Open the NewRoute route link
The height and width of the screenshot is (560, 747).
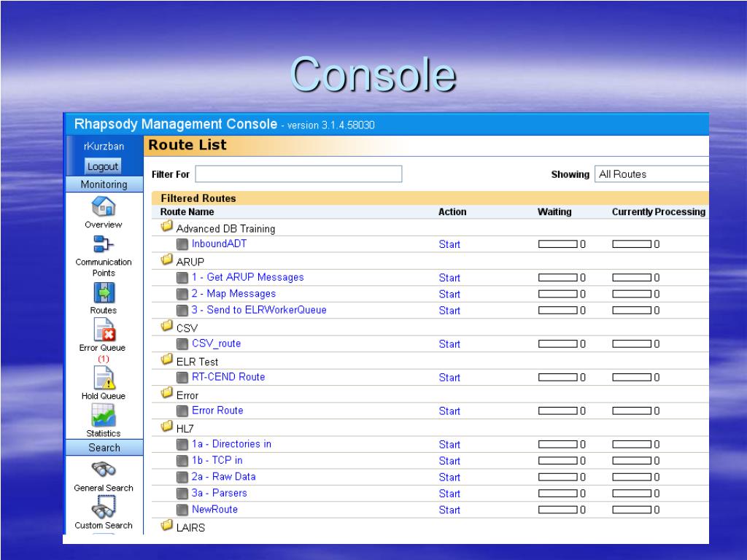click(214, 510)
